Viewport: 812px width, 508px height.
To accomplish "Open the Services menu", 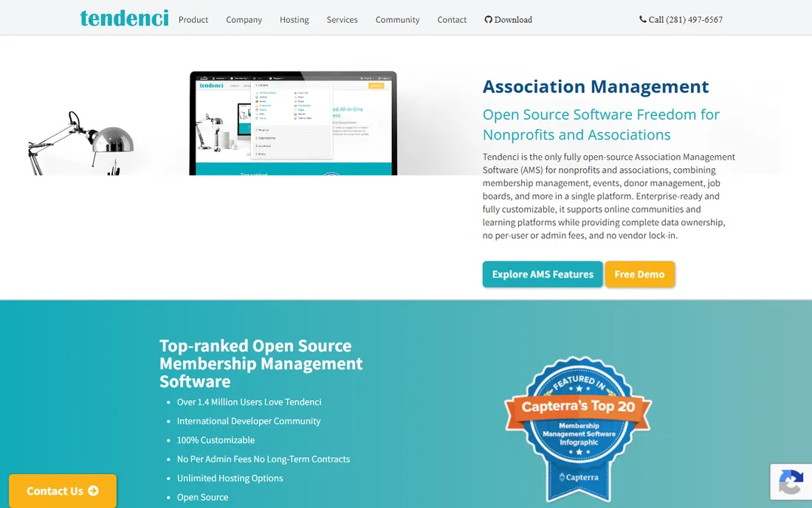I will click(x=342, y=20).
